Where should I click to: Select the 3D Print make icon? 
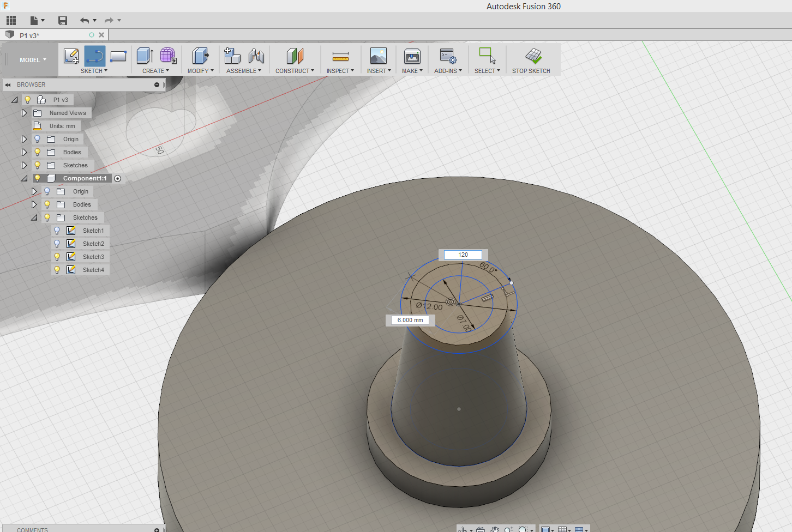pos(412,56)
